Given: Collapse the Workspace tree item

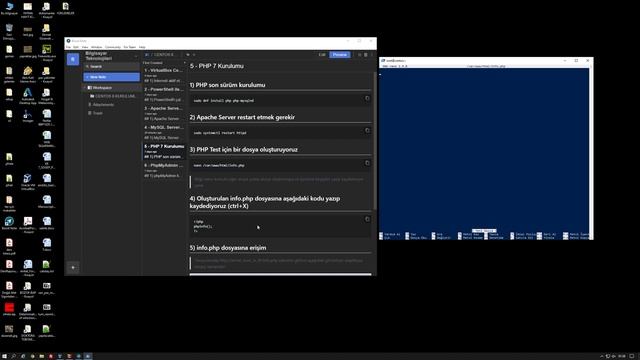Looking at the screenshot, I should click(x=85, y=88).
